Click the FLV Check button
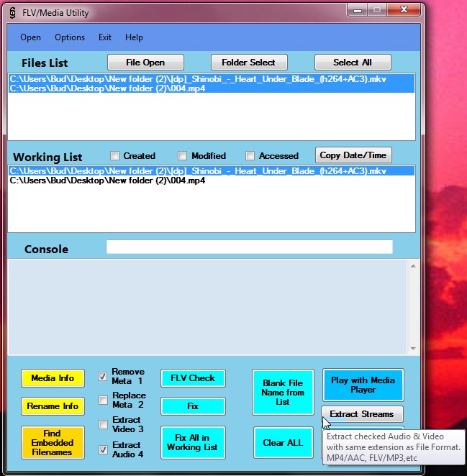 tap(194, 378)
